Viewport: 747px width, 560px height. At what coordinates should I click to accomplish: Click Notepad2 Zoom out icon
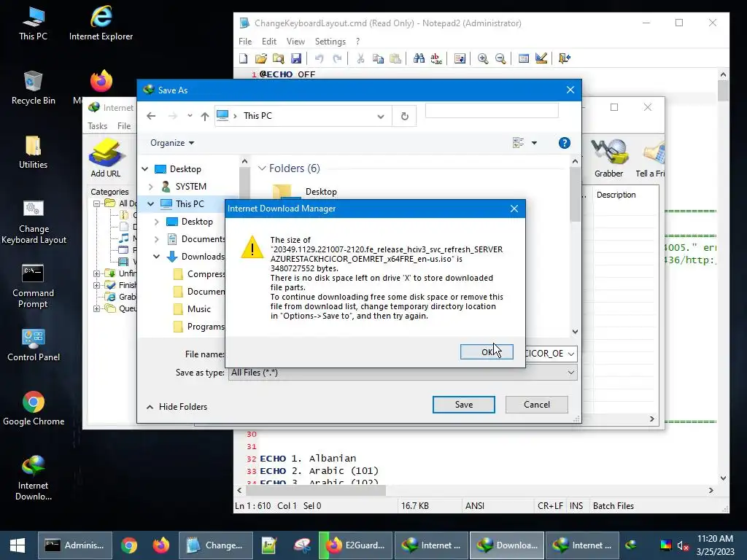tap(500, 58)
